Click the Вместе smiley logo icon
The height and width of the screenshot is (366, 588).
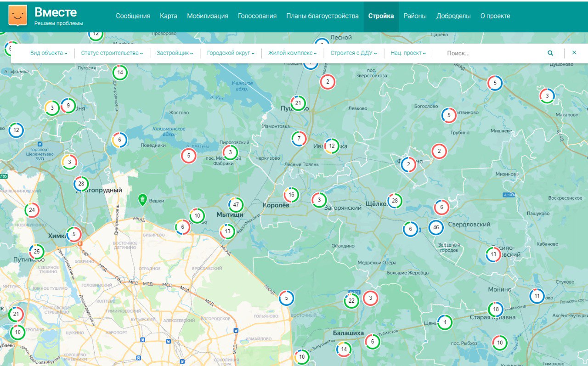pyautogui.click(x=18, y=16)
